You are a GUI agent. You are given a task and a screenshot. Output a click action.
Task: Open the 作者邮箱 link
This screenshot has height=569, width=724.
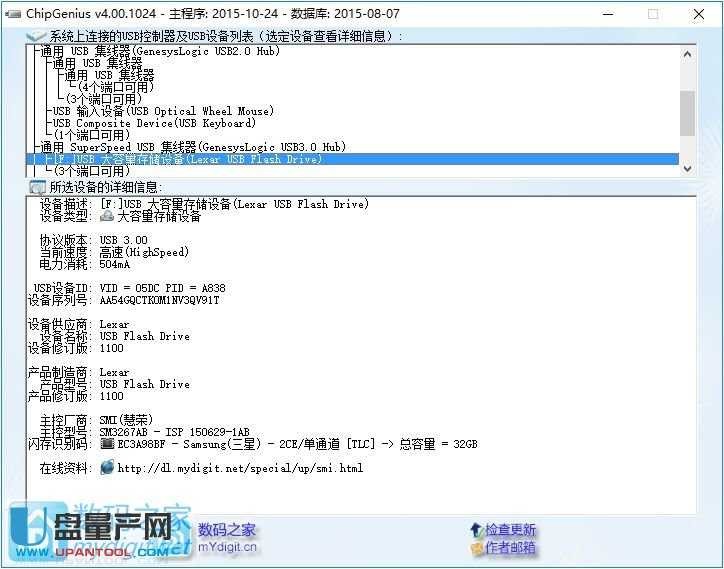pyautogui.click(x=510, y=548)
